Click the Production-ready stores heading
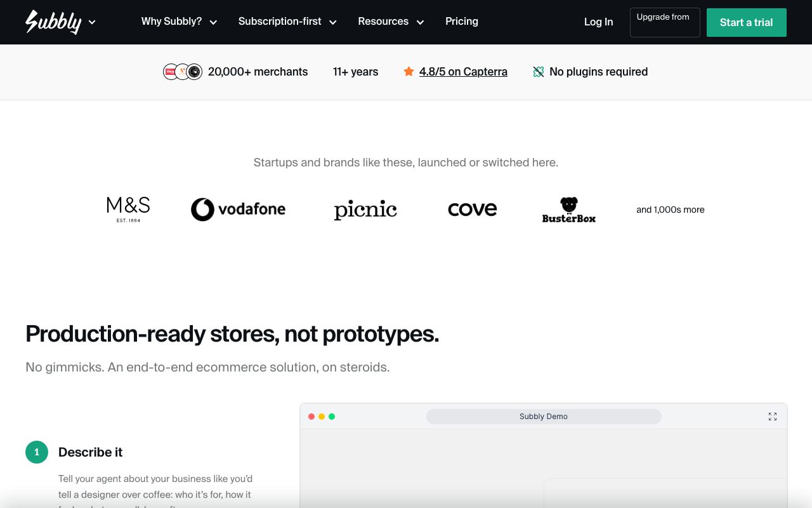 pyautogui.click(x=232, y=334)
